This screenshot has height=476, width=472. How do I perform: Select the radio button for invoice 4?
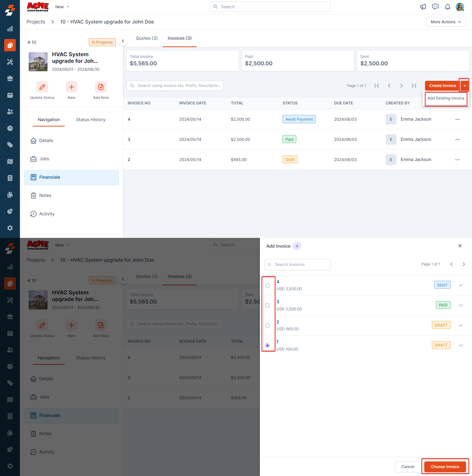267,285
